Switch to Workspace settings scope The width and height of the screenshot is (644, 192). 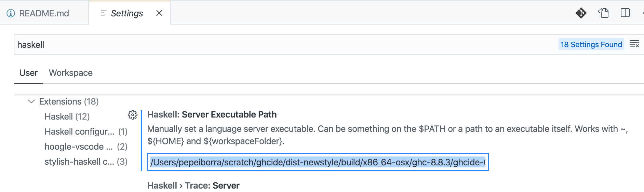click(x=71, y=73)
